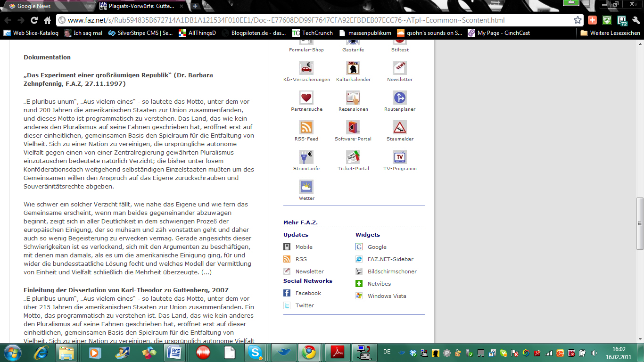The image size is (644, 362).
Task: Open the TV-Programm icon
Action: click(400, 157)
